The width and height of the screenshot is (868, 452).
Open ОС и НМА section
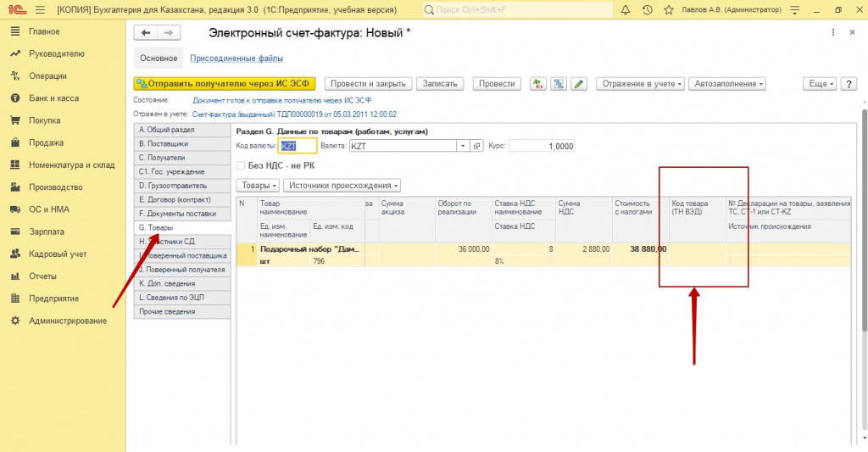coord(49,209)
